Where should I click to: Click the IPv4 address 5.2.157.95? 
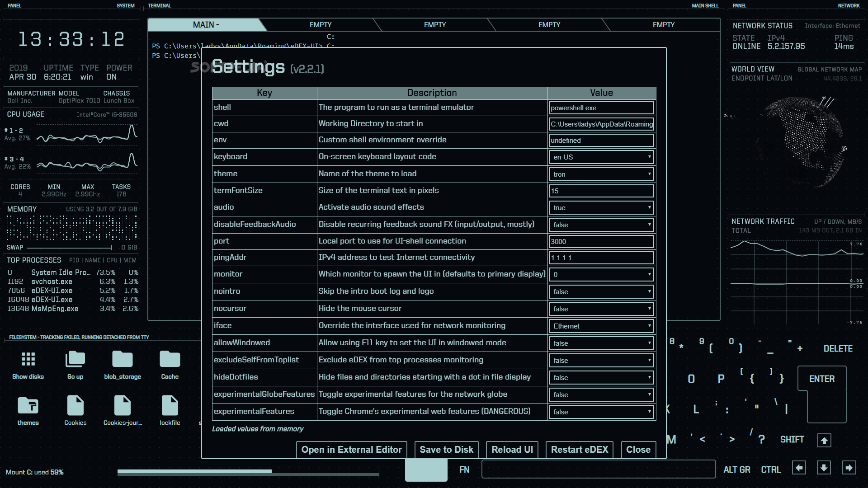coord(786,47)
